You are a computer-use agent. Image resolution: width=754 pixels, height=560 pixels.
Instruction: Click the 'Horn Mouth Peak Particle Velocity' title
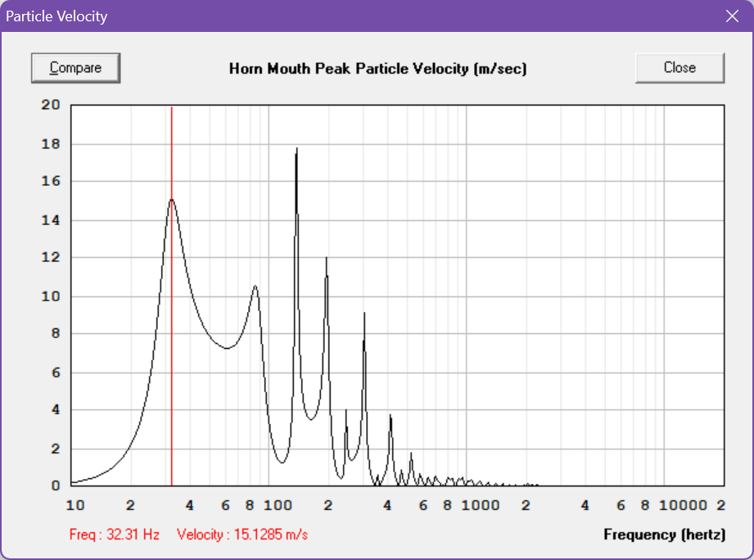point(378,69)
